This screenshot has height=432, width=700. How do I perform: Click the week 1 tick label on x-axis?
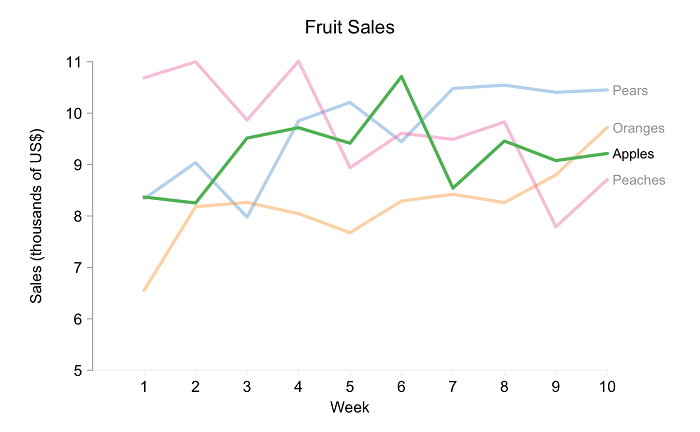(x=144, y=386)
